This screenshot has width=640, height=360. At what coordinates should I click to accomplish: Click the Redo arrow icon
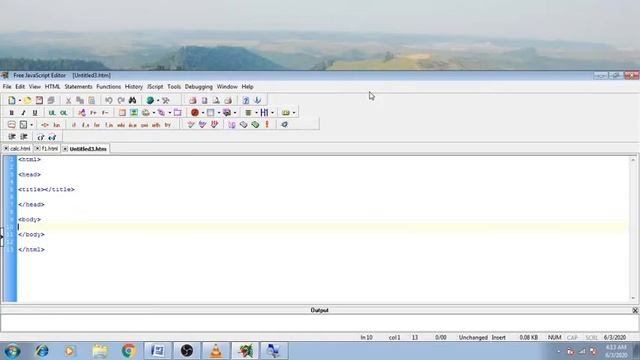[121, 100]
